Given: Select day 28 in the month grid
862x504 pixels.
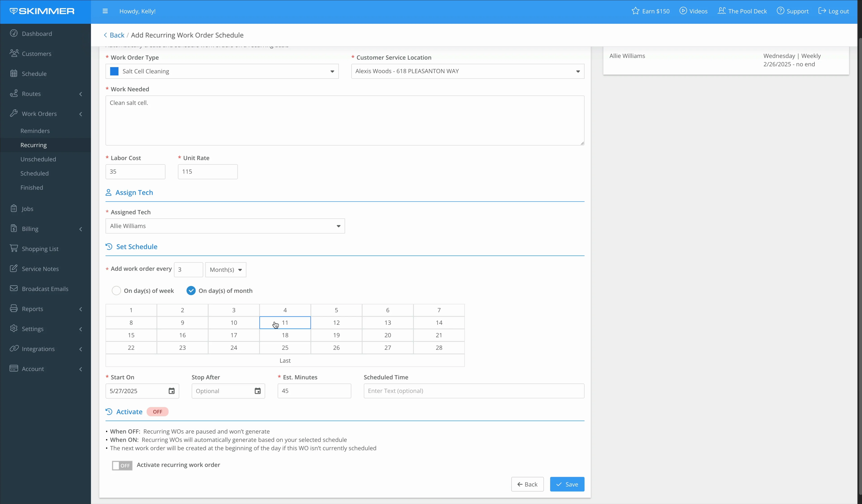Looking at the screenshot, I should tap(439, 347).
